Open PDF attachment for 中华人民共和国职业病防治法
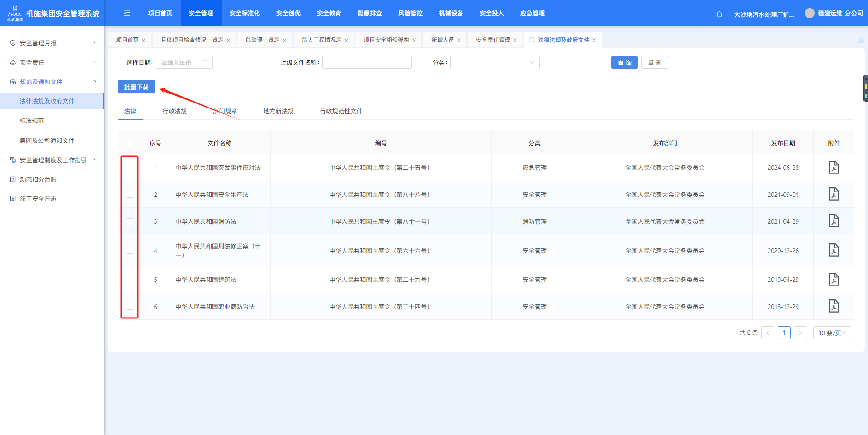The image size is (868, 435). (x=833, y=306)
